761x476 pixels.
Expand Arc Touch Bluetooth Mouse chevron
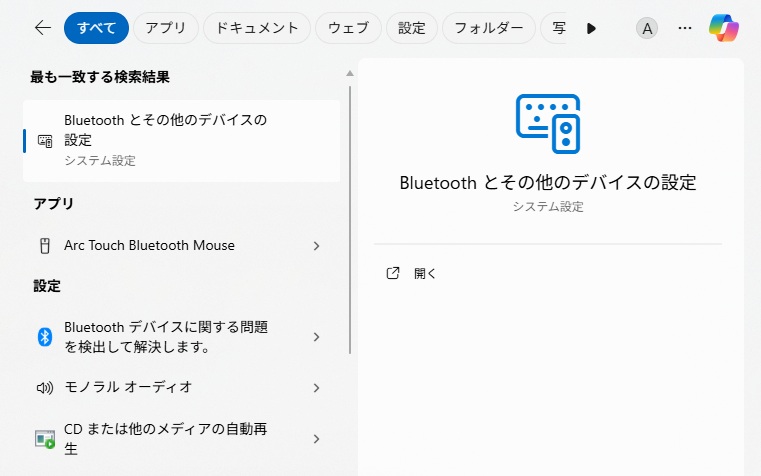coord(316,246)
